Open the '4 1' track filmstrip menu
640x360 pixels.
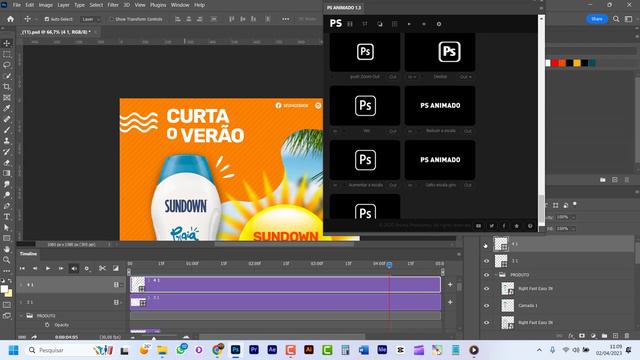coord(118,285)
